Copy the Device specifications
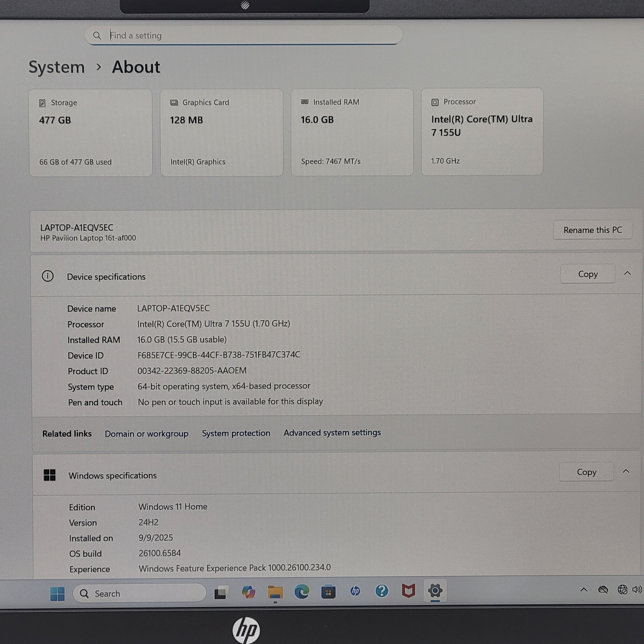This screenshot has height=644, width=644. tap(588, 274)
